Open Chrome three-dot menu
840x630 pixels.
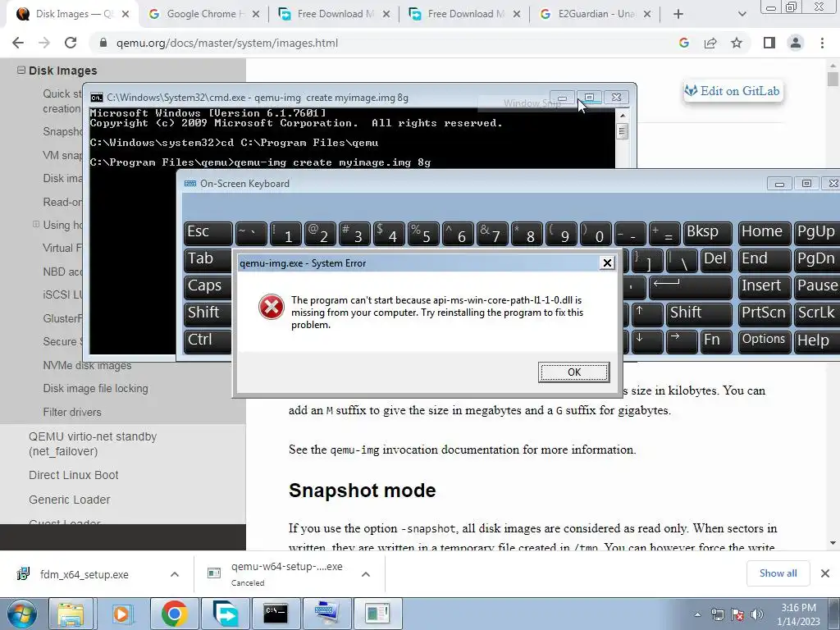822,43
